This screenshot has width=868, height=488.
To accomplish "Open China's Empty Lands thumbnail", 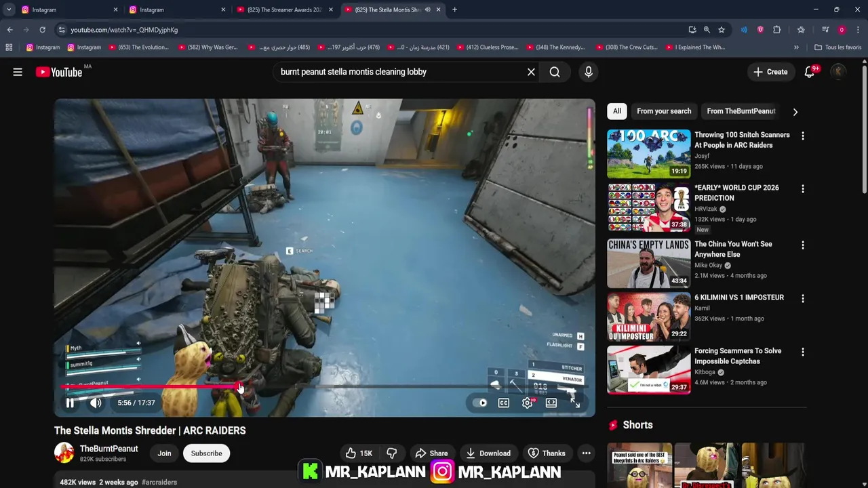I will [648, 263].
